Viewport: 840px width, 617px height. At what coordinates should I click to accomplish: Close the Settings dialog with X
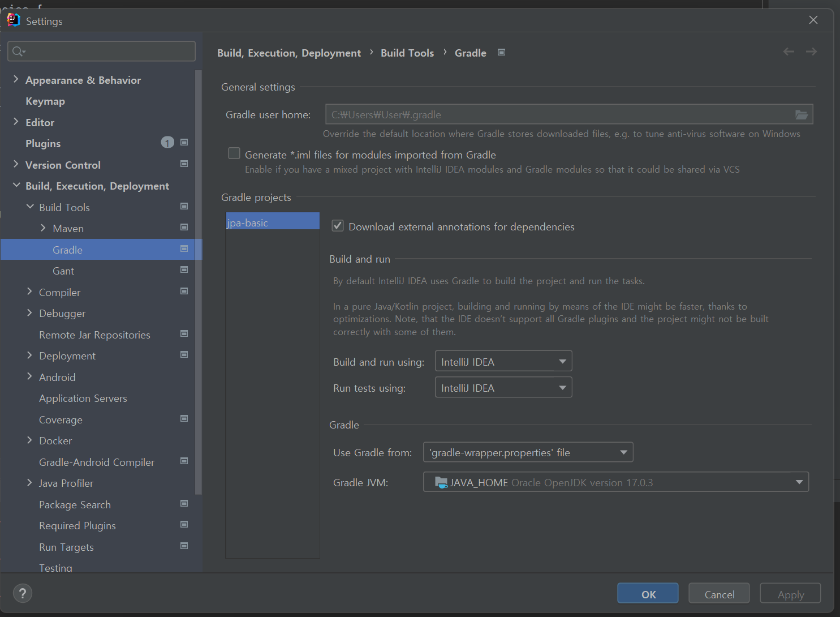click(x=813, y=20)
